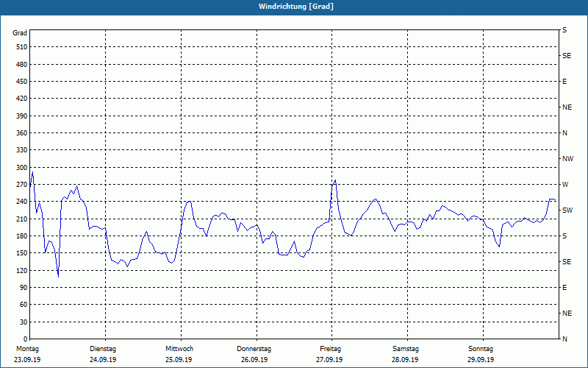
Task: Select the 510 y-axis label
Action: click(22, 47)
